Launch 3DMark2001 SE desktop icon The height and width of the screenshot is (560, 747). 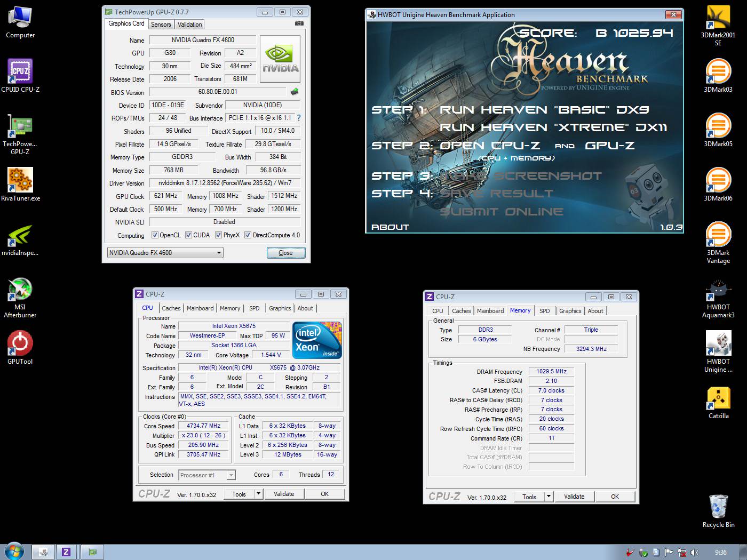click(718, 26)
